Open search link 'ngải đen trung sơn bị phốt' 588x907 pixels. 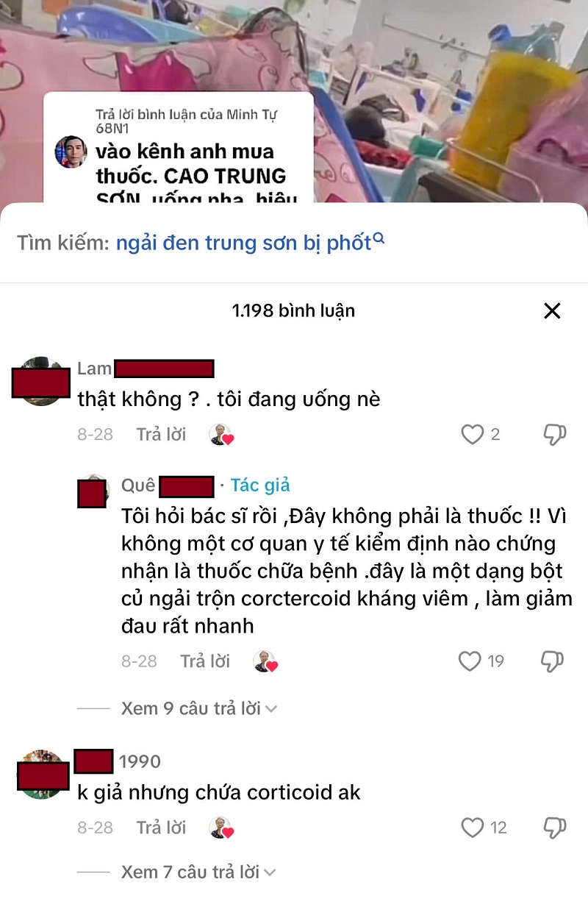point(243,243)
